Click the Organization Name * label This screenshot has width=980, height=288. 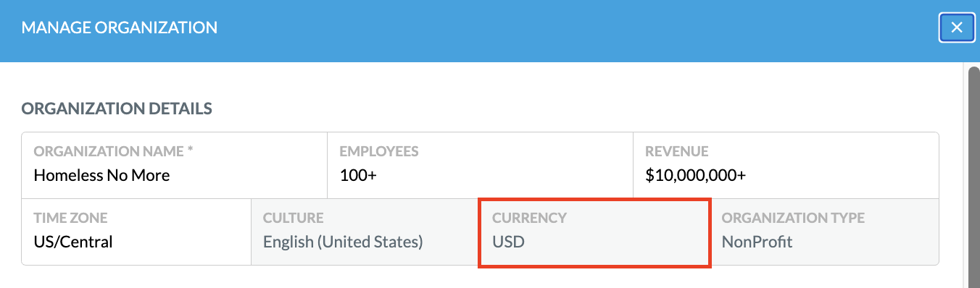[114, 152]
